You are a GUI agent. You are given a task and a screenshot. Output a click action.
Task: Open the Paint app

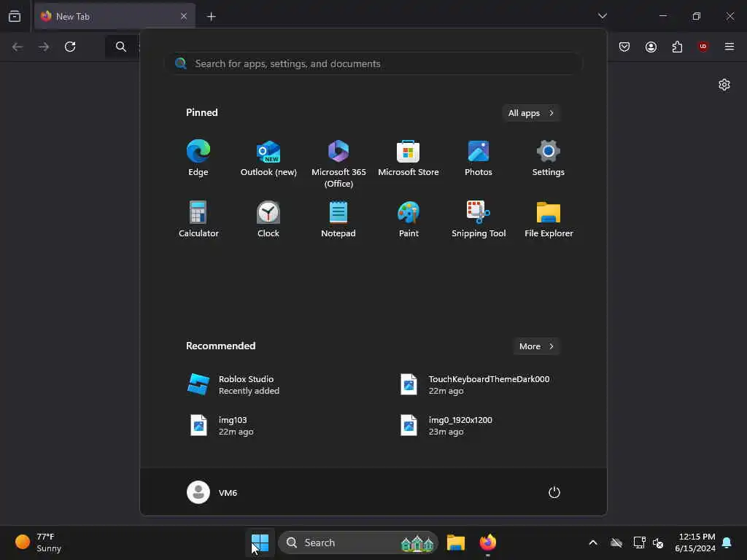click(x=409, y=219)
